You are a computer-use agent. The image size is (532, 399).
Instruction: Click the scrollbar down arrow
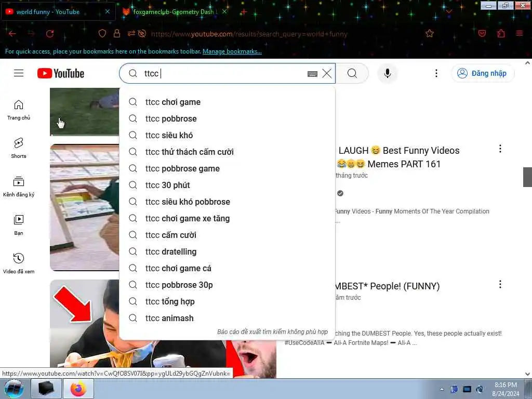(527, 374)
